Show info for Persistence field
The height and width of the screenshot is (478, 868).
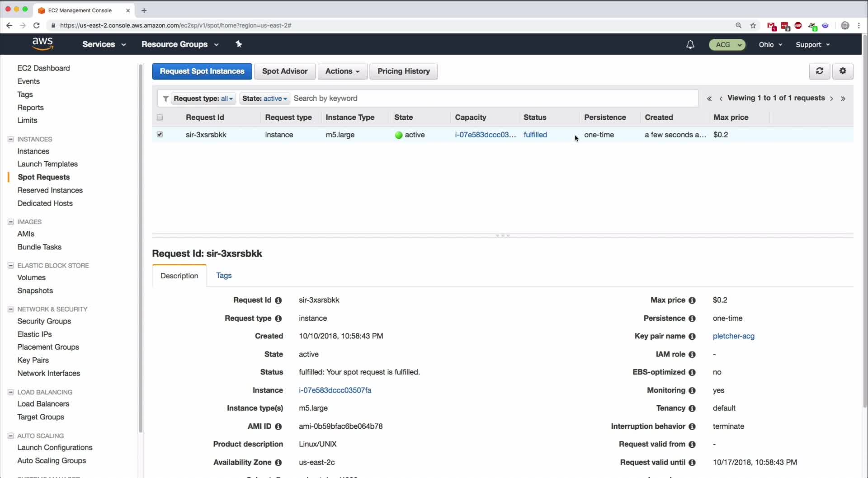point(692,319)
